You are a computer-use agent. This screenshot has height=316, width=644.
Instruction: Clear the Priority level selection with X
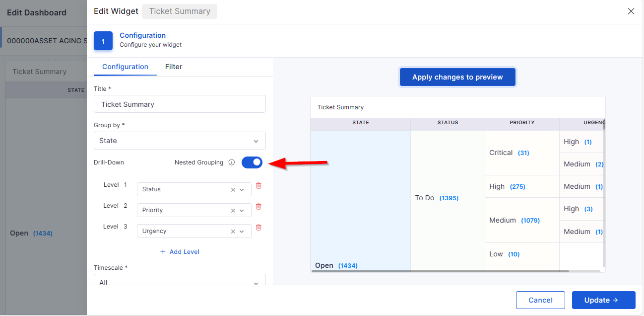[233, 211]
